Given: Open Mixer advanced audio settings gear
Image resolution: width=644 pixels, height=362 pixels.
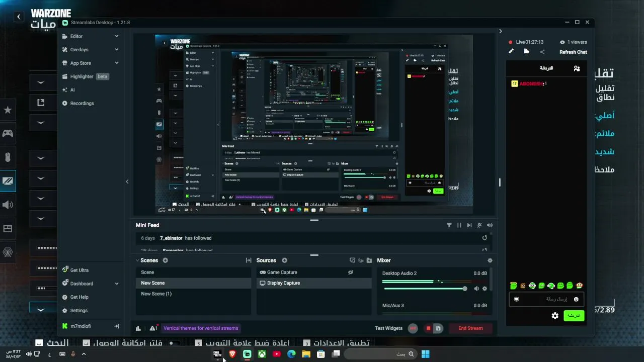Looking at the screenshot, I should point(490,260).
